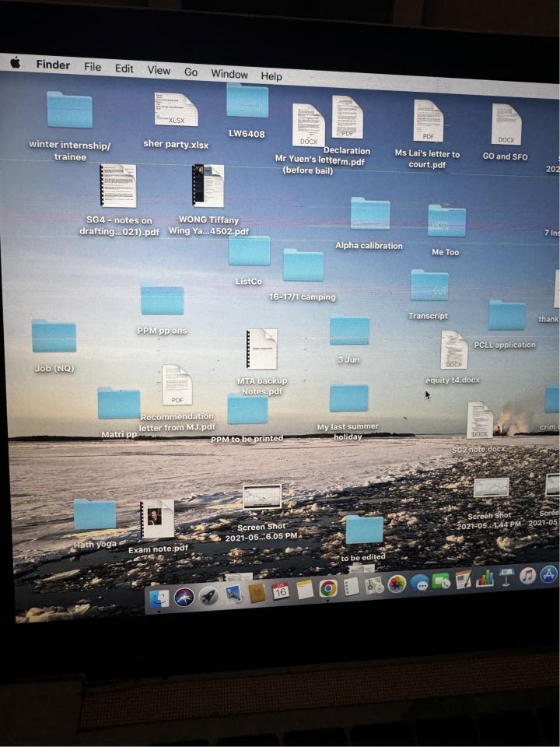Select the winter internship/trainee folder
Image resolution: width=560 pixels, height=747 pixels.
69,110
